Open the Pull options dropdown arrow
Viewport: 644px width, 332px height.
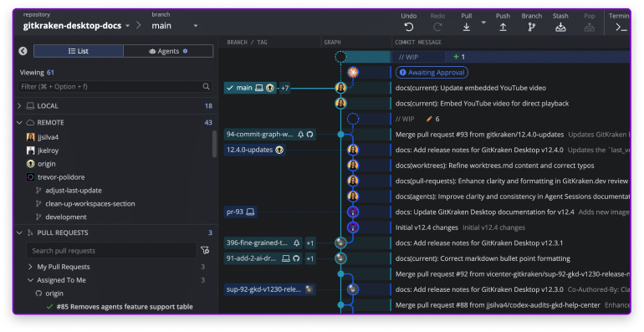(483, 23)
